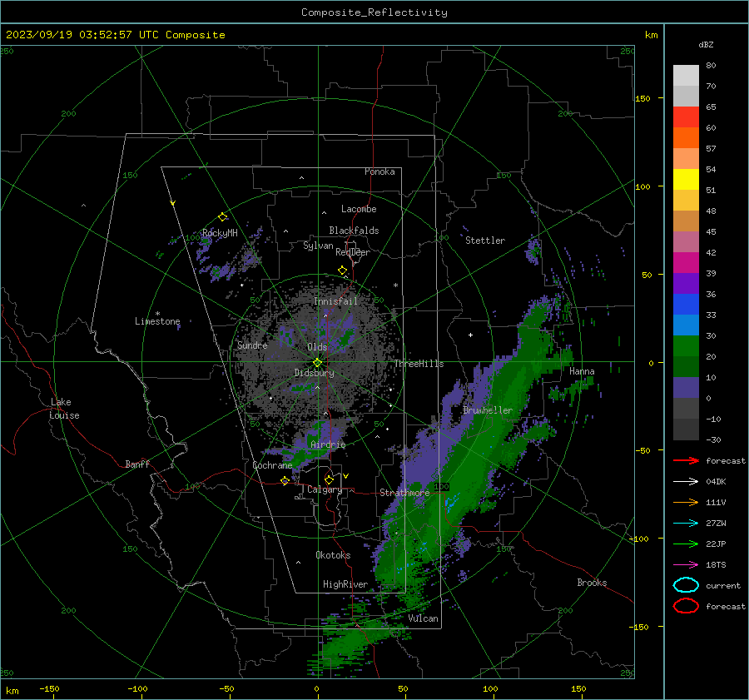This screenshot has width=749, height=700.
Task: Click the light gray 70-80 dBZ color block
Action: tap(686, 76)
